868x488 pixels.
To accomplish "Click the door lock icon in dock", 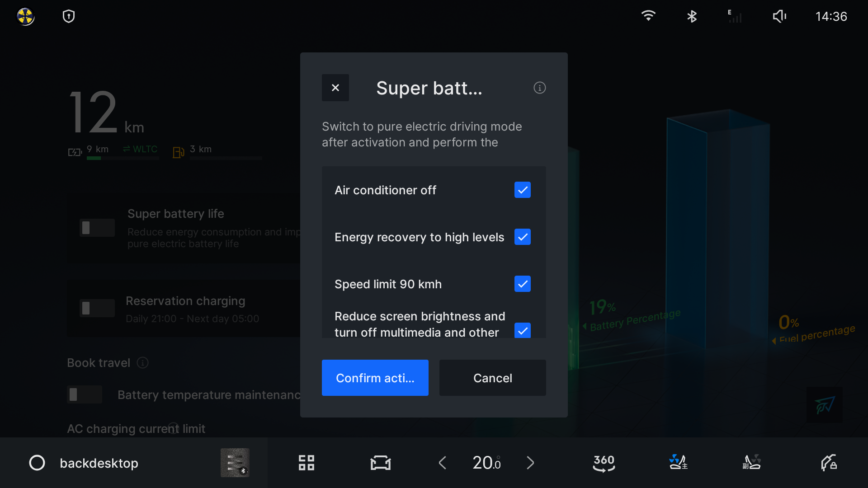I will pos(828,463).
